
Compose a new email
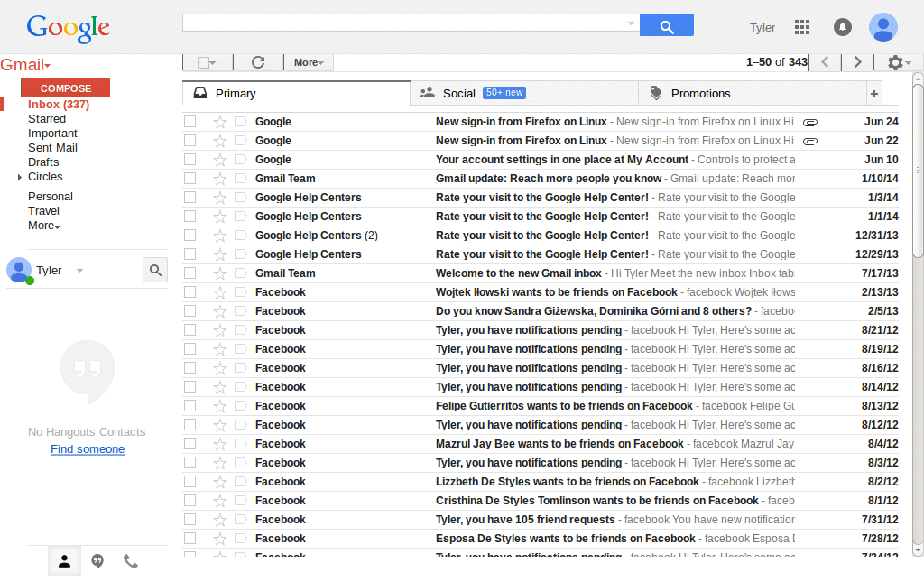65,88
